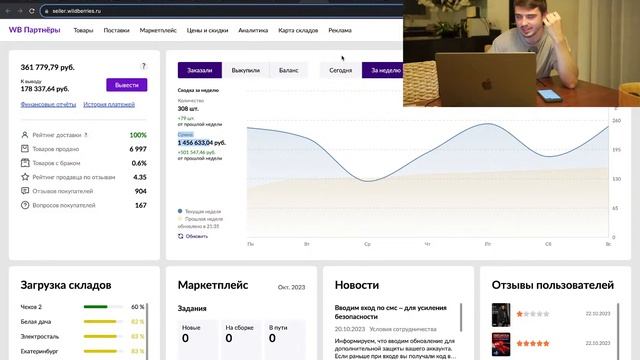This screenshot has width=640, height=360.
Task: Open the История платежей link
Action: pyautogui.click(x=109, y=104)
